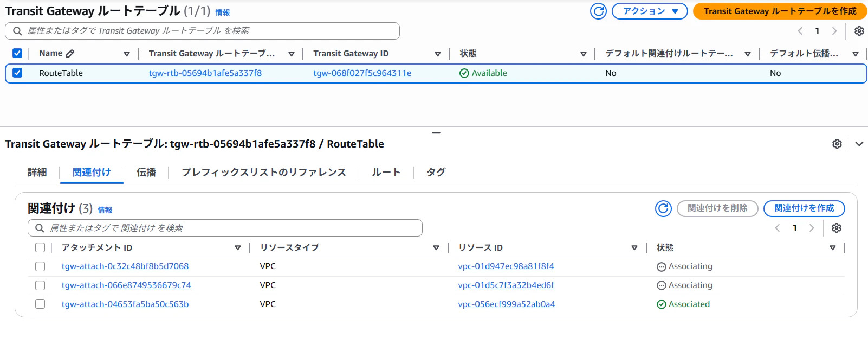The height and width of the screenshot is (344, 868).
Task: Click Transit Gateway ルートテーブルを作成 button
Action: (x=780, y=11)
